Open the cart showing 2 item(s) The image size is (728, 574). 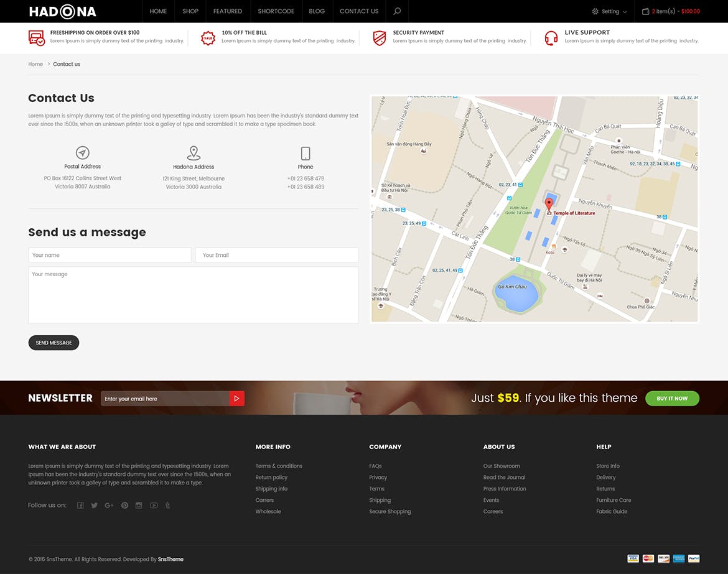[671, 11]
